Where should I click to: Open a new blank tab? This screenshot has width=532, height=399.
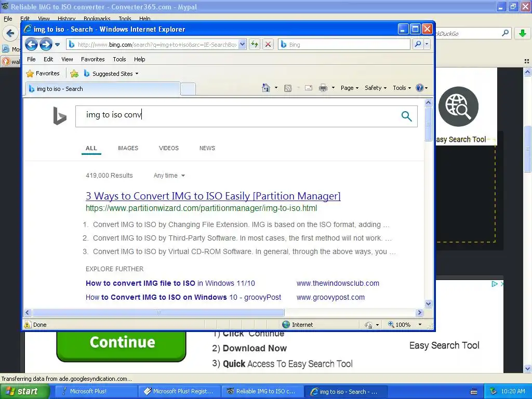188,89
